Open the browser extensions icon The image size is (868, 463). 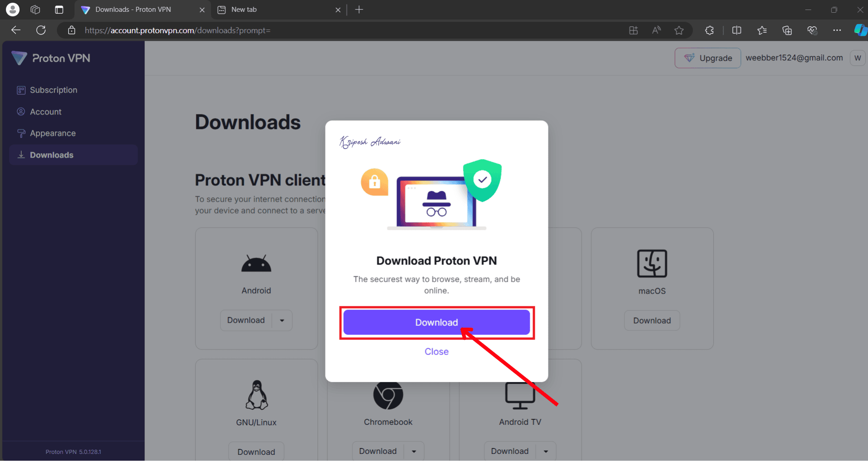(709, 30)
